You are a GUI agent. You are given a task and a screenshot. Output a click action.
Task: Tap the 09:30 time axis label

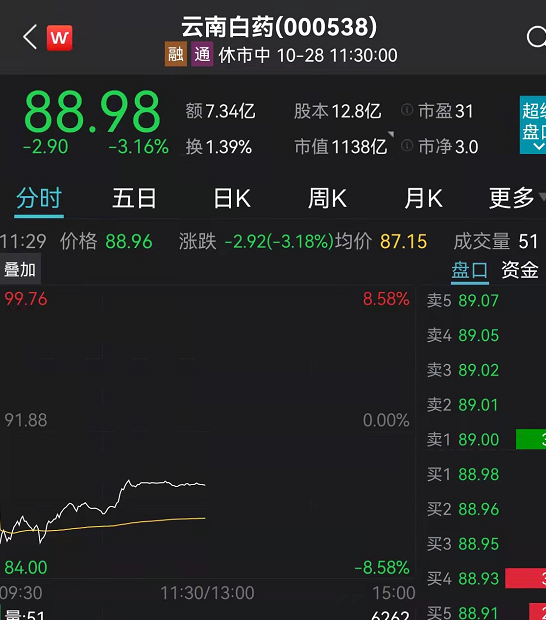21,593
